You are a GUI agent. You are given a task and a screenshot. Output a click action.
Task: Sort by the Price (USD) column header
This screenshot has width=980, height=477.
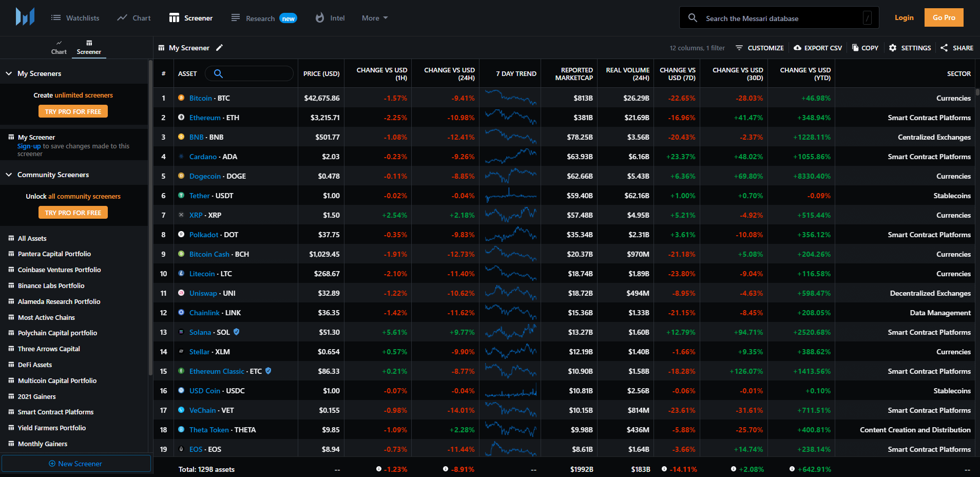tap(321, 73)
